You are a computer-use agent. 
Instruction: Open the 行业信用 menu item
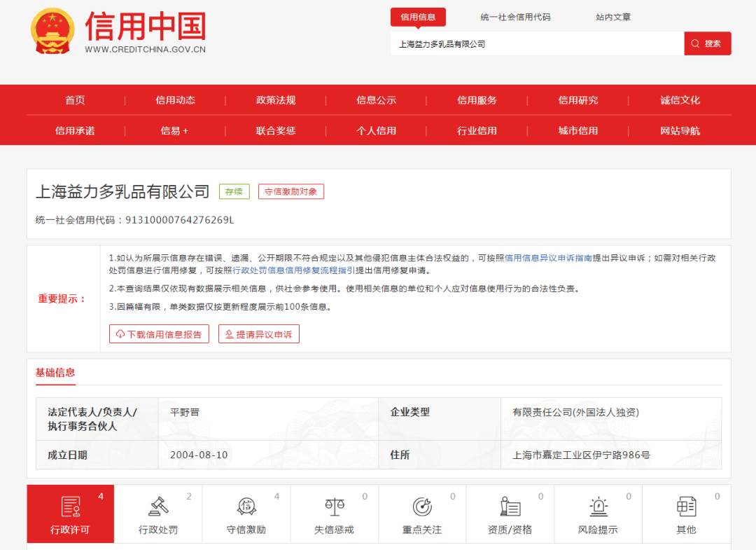click(477, 130)
